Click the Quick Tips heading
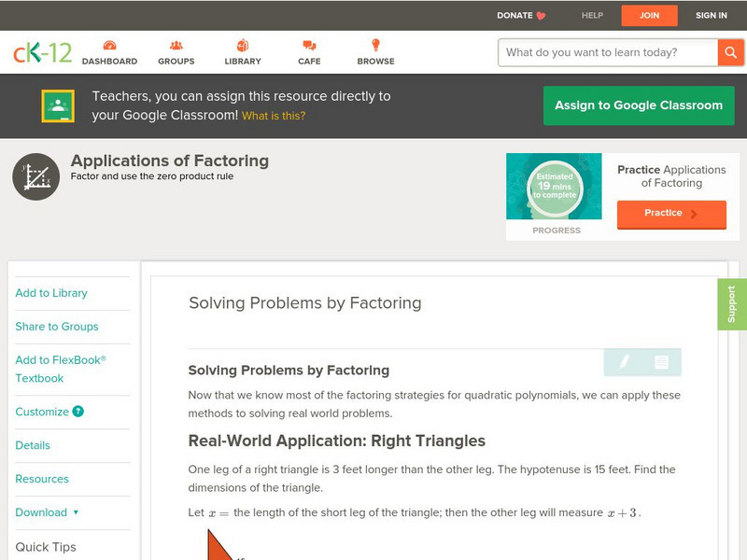The height and width of the screenshot is (560, 747). (46, 547)
